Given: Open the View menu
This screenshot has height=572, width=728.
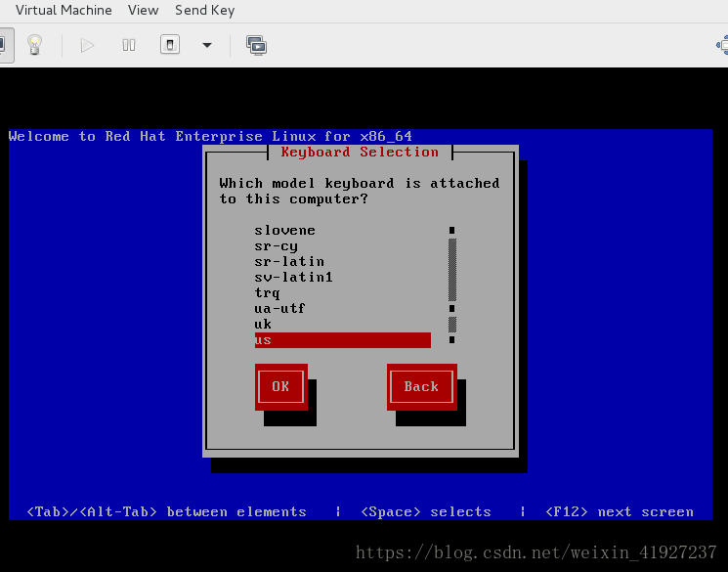Looking at the screenshot, I should (x=143, y=10).
